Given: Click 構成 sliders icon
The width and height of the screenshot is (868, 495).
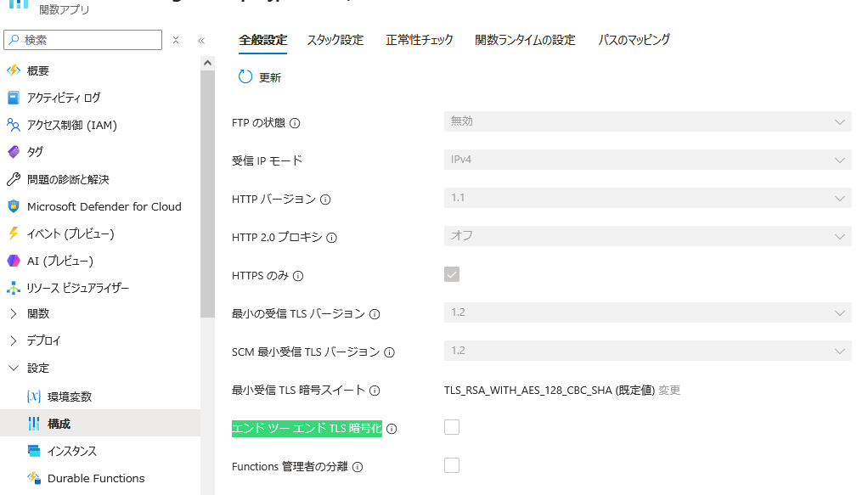Looking at the screenshot, I should pyautogui.click(x=34, y=424).
